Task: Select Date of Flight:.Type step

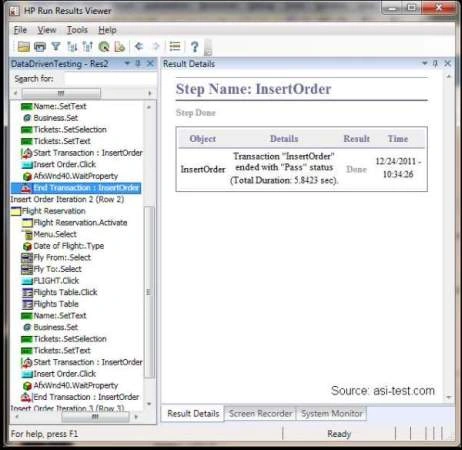Action: 63,246
